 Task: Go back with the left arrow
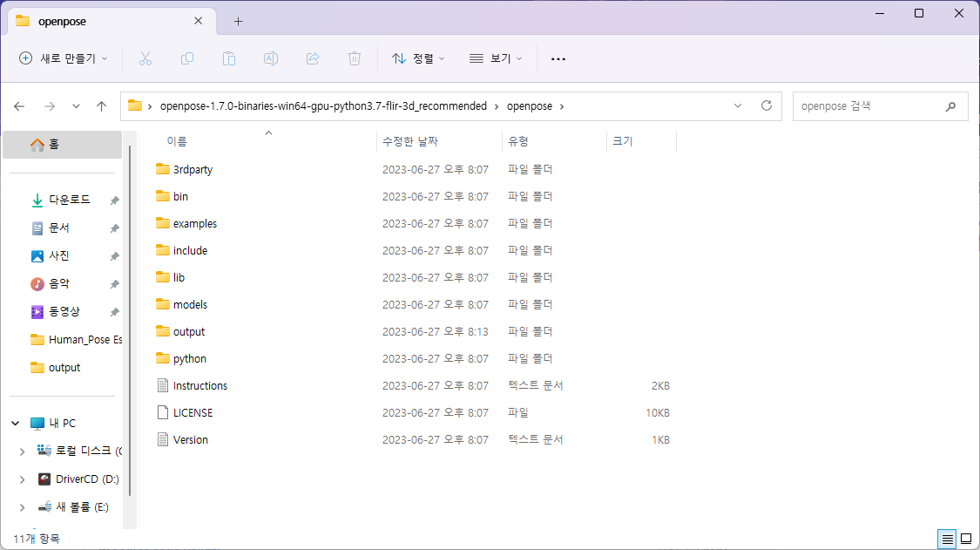pos(19,106)
